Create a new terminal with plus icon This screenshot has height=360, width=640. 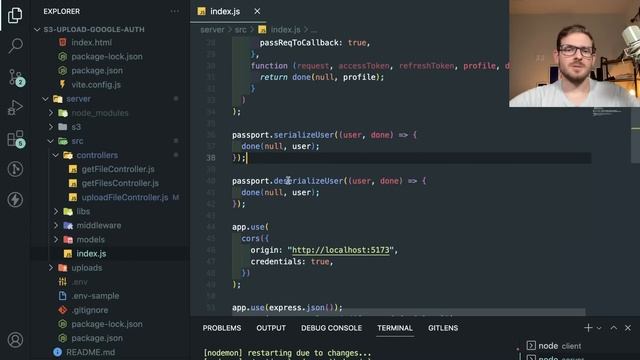588,328
